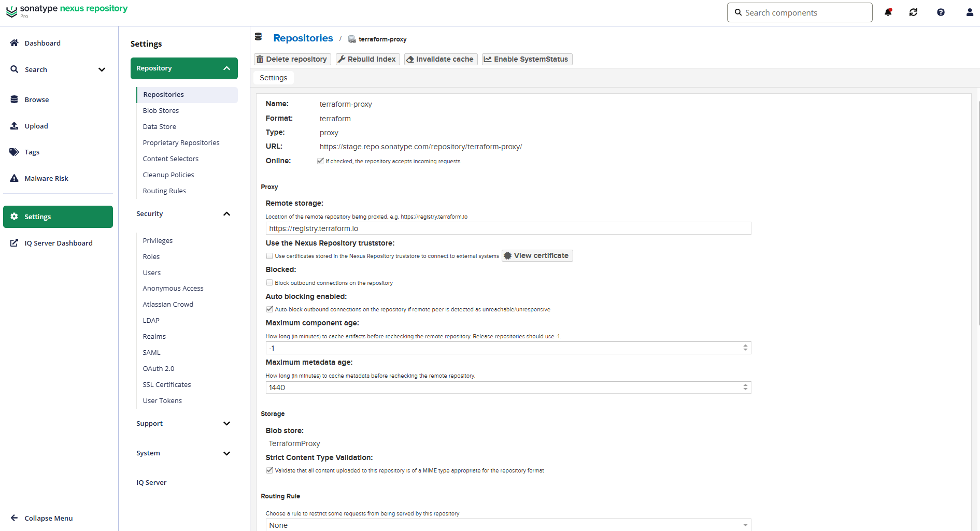Image resolution: width=980 pixels, height=531 pixels.
Task: Open the notifications bell icon
Action: click(888, 12)
